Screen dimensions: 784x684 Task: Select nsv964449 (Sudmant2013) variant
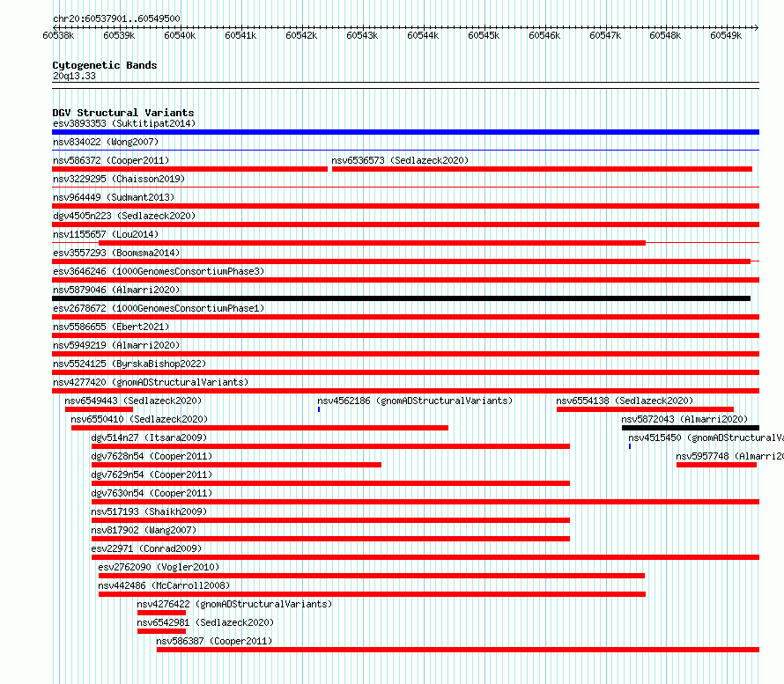tap(114, 197)
